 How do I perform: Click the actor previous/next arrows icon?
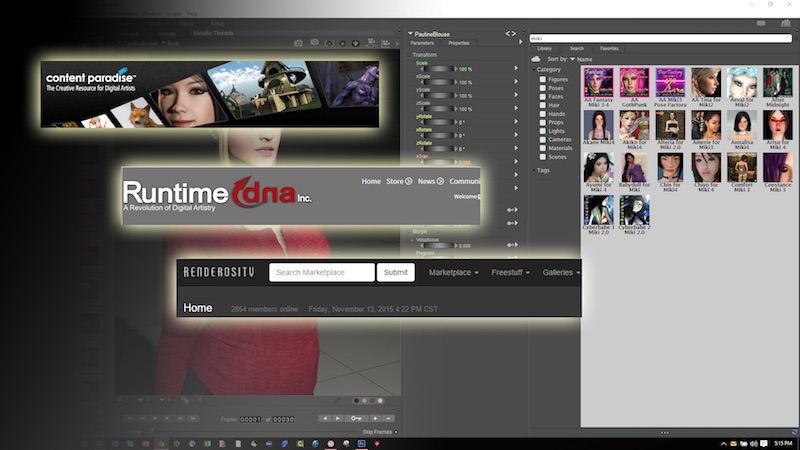[510, 34]
